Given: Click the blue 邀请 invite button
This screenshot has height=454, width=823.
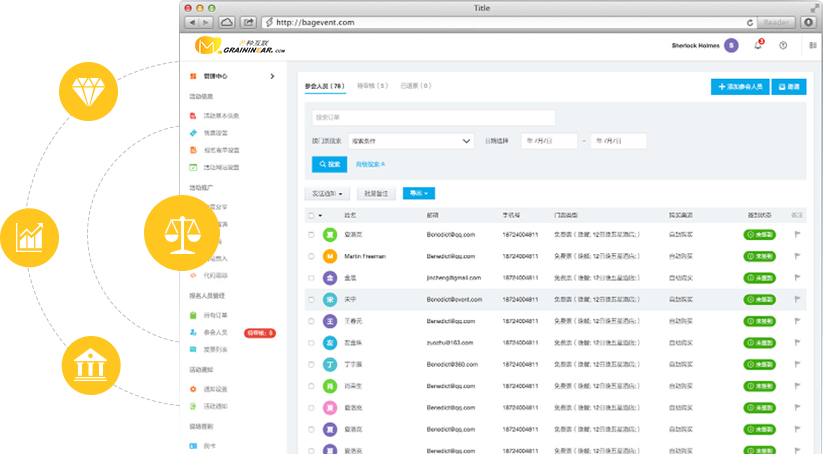Looking at the screenshot, I should point(789,87).
